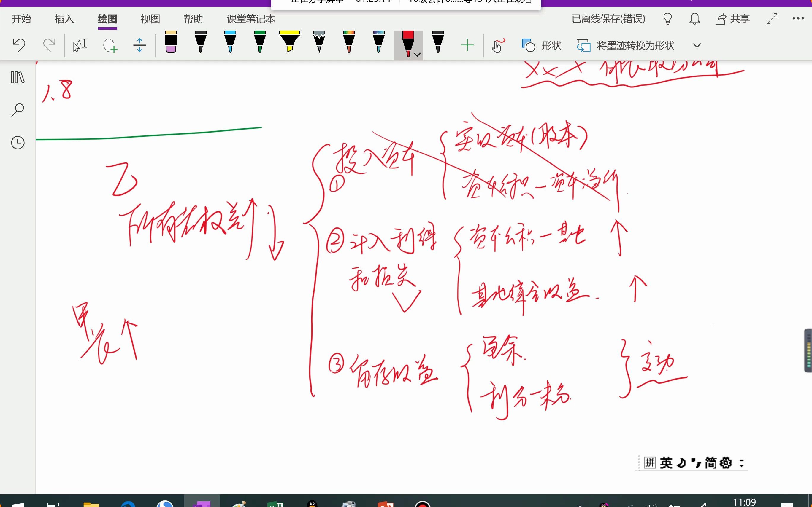Click the 形状 shapes button
812x507 pixels.
542,45
